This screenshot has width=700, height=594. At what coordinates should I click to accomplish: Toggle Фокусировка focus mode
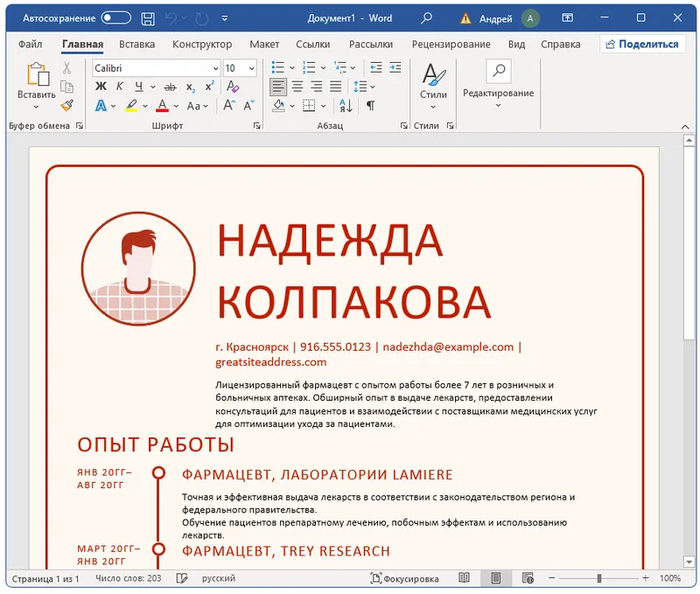pyautogui.click(x=405, y=578)
